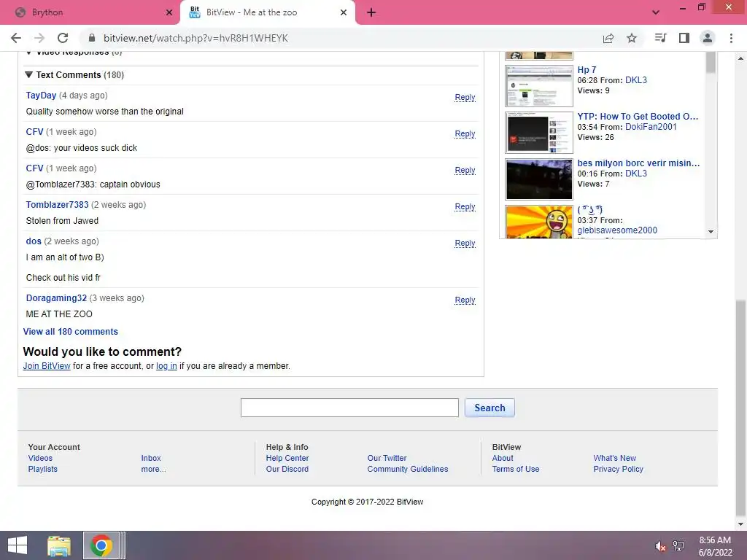Open Tomblazer7383's profile
The image size is (747, 560).
[x=57, y=205]
